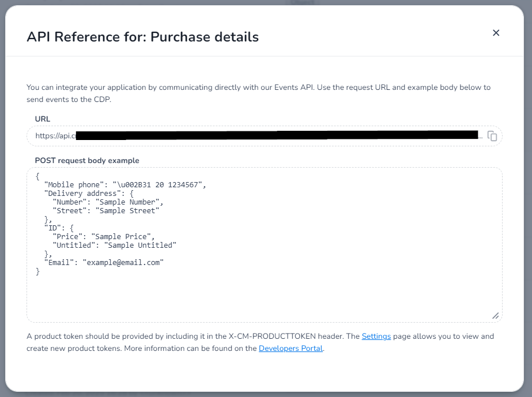
Task: Click the "Untitled" key in the JSON body
Action: pos(72,245)
